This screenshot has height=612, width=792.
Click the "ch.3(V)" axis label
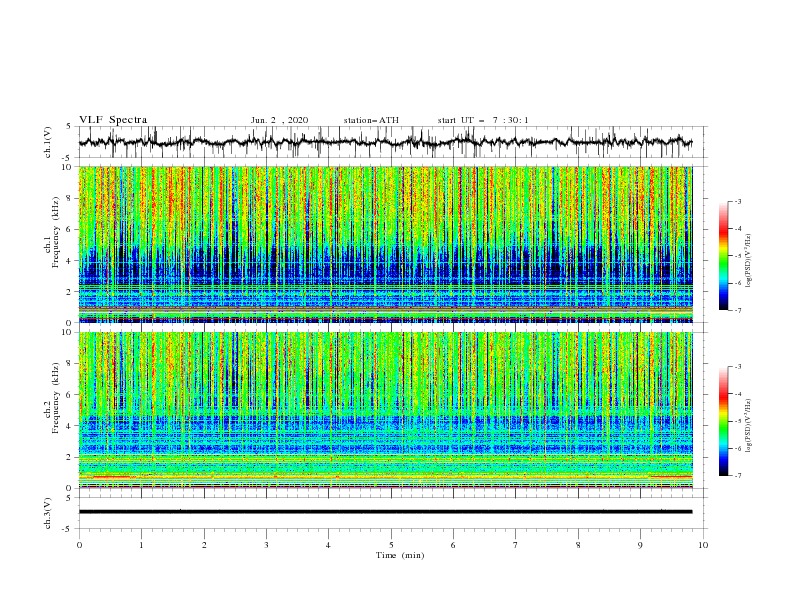(48, 513)
